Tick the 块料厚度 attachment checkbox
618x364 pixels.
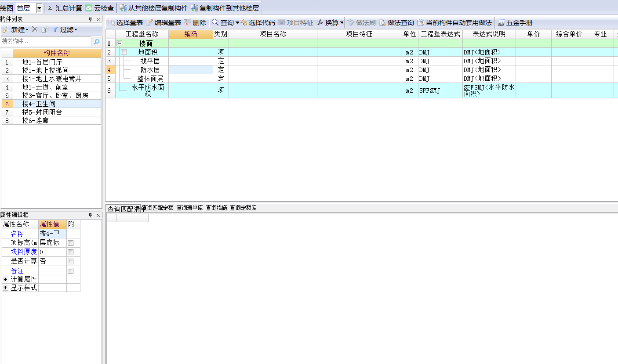(x=70, y=252)
